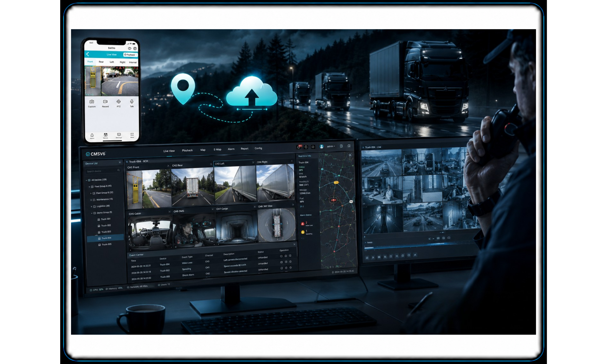Image resolution: width=607 pixels, height=364 pixels.
Task: Expand the Fleet Group B (32) node
Action: click(91, 193)
